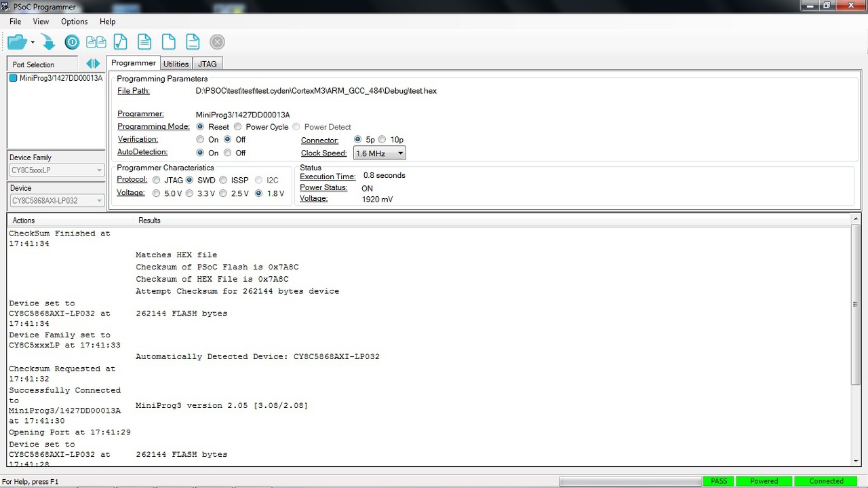Image resolution: width=868 pixels, height=488 pixels.
Task: Click the checkmark document Checksum icon
Action: click(x=120, y=42)
